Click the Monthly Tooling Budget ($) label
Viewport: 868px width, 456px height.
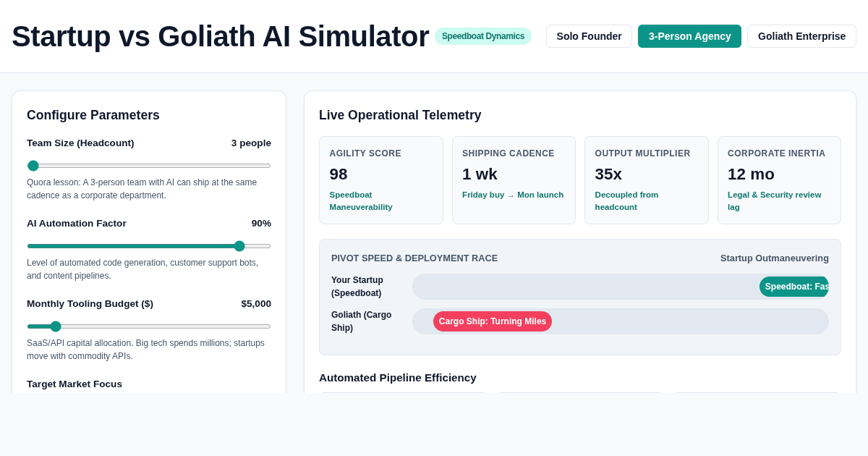[x=90, y=304]
